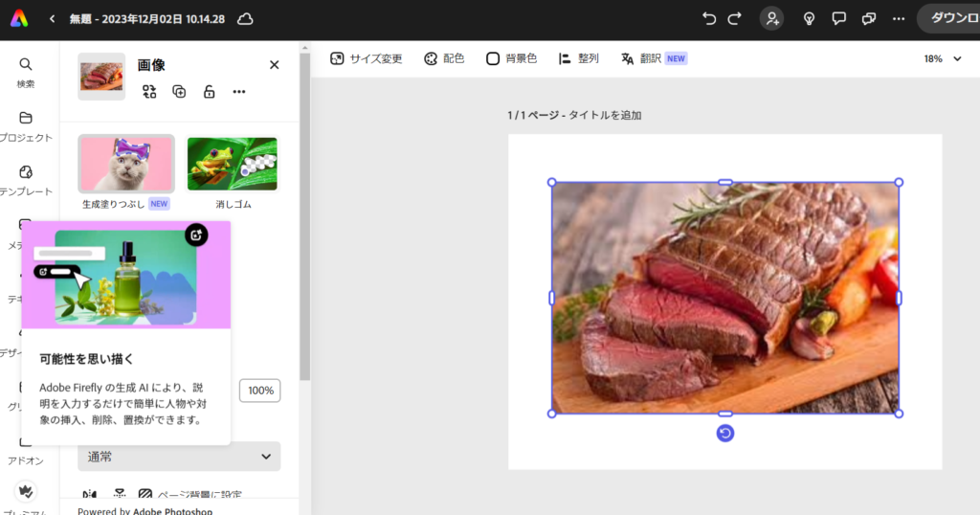Viewport: 980px width, 515px height.
Task: Close the 画像 image panel
Action: [x=275, y=65]
